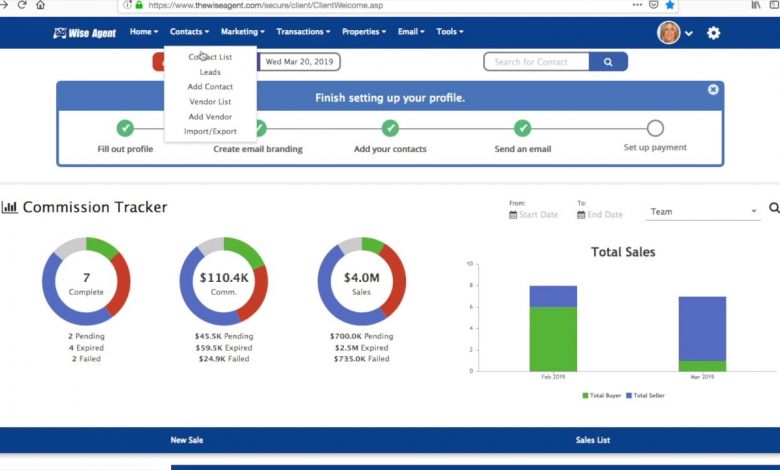780x470 pixels.
Task: Click the Feb 2019 green buyer bar
Action: coord(553,339)
